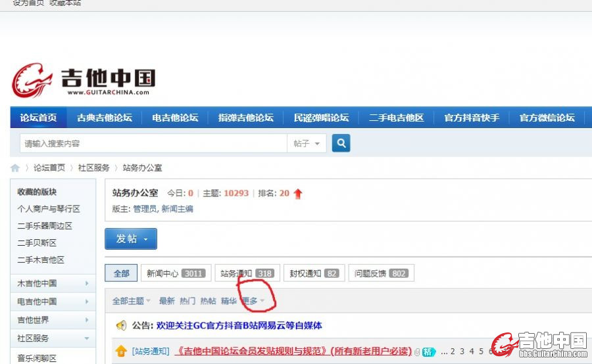Click the 精 digest badge icon
Image resolution: width=592 pixels, height=364 pixels.
[429, 352]
